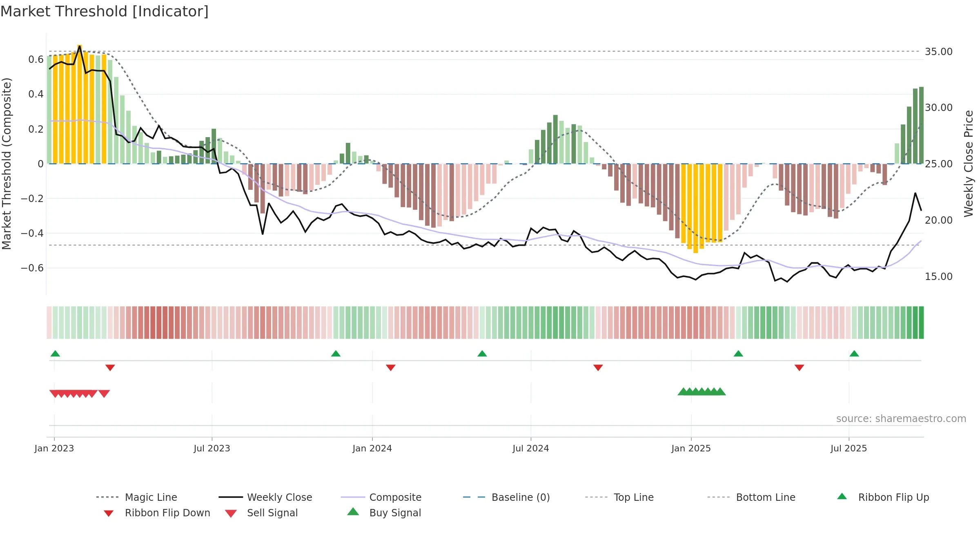The image size is (980, 551).
Task: Click the Market Threshold [Indicator] title
Action: click(105, 11)
